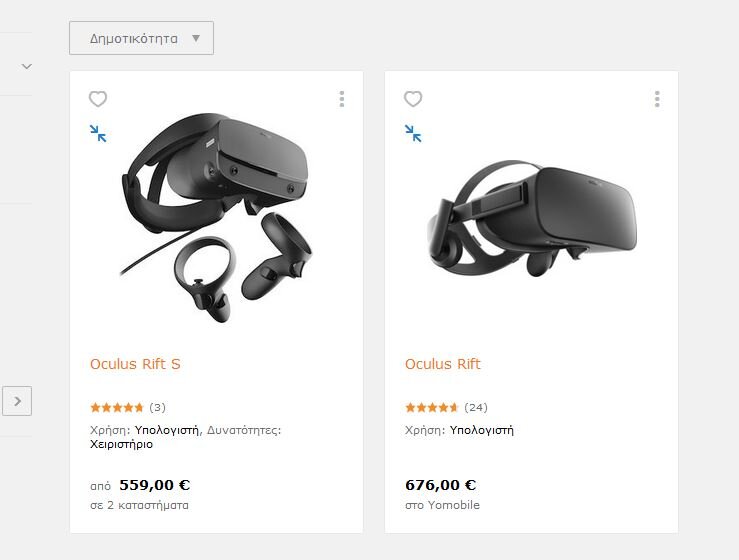
Task: Open the 24 reviews star rating
Action: pos(446,407)
